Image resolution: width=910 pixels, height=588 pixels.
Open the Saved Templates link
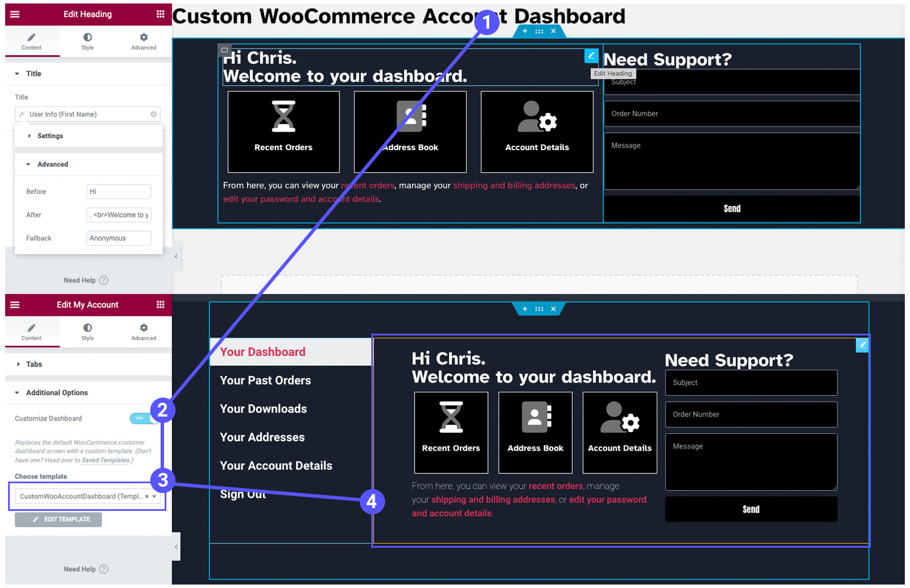(x=106, y=460)
